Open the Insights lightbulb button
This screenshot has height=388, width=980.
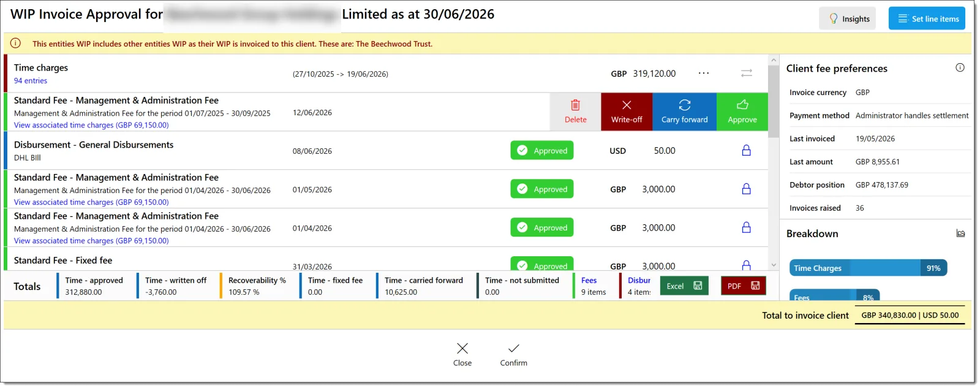(849, 18)
